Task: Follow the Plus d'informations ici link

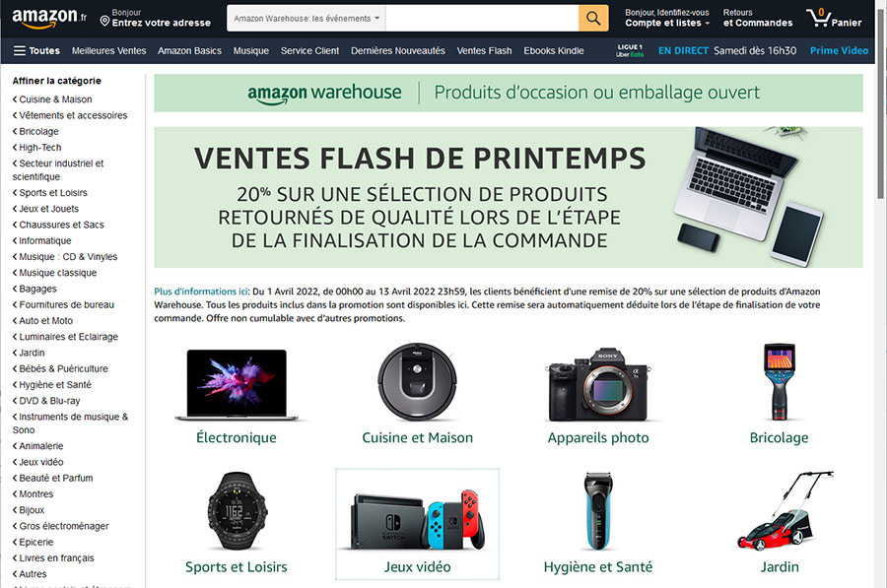Action: click(201, 292)
